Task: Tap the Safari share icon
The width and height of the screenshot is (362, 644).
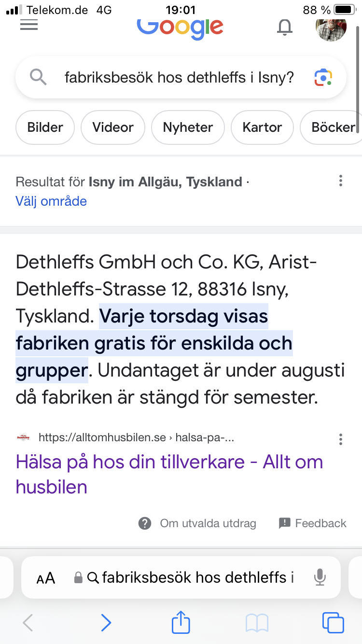Action: point(181,622)
